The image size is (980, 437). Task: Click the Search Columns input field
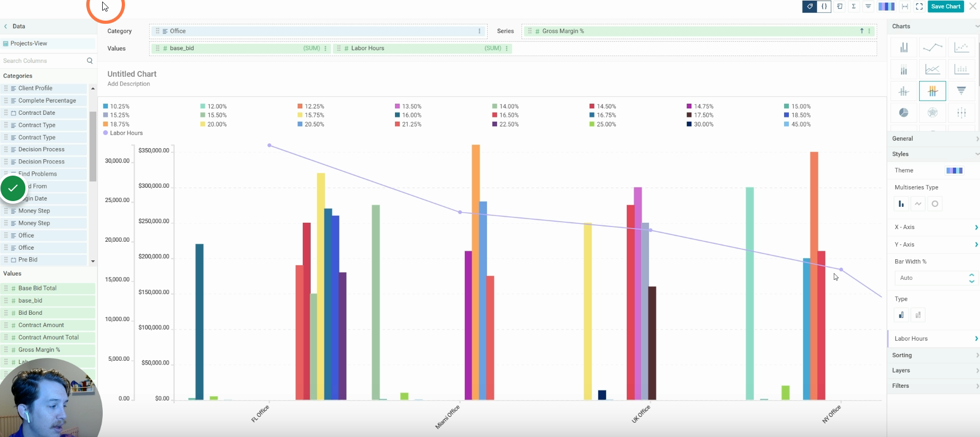click(44, 61)
